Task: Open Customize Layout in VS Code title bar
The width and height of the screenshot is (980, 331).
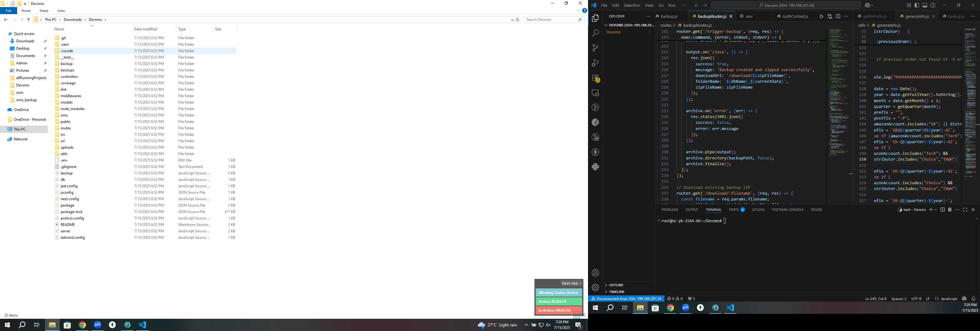Action: point(909,5)
